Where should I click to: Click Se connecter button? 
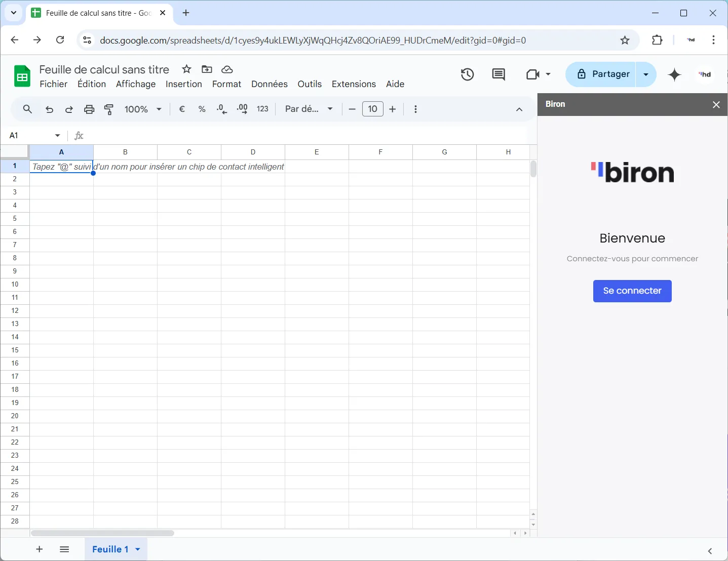tap(632, 291)
